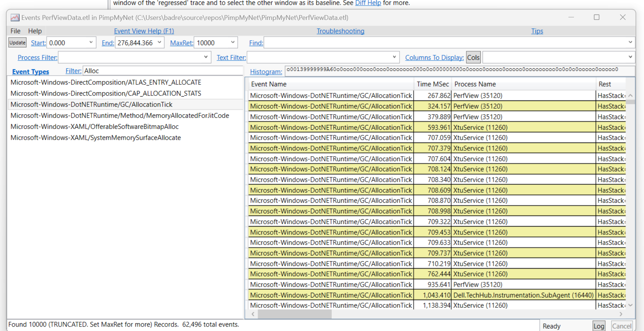Click the Cancel button
Image resolution: width=644 pixels, height=331 pixels.
click(622, 326)
